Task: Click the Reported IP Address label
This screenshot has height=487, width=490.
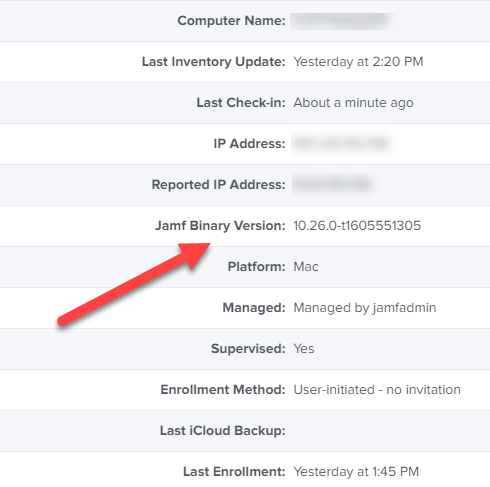Action: [x=218, y=185]
